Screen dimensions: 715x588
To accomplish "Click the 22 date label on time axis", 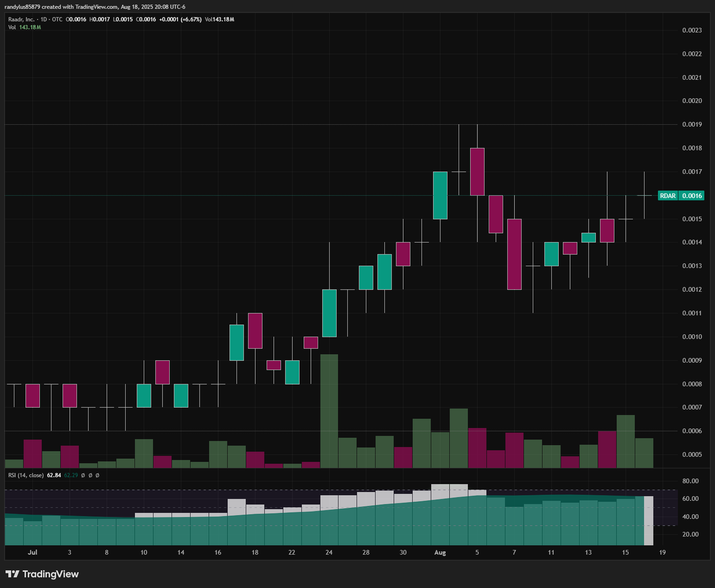I will (x=292, y=553).
